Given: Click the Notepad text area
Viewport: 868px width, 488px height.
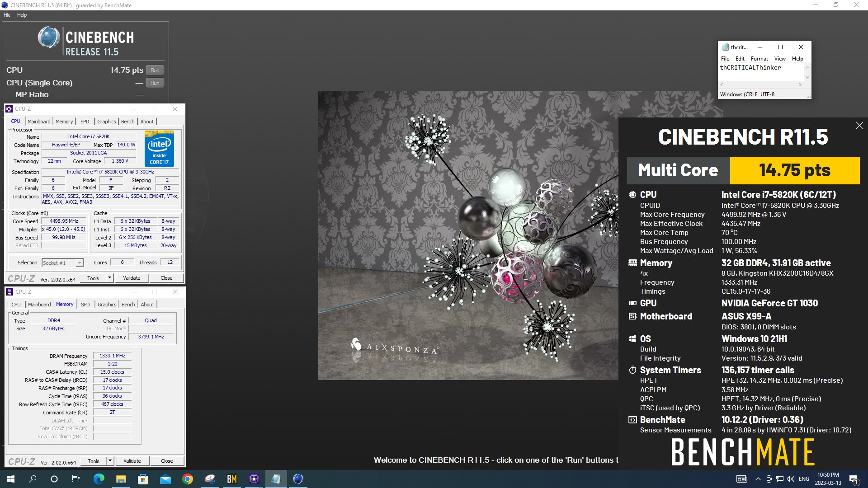Looking at the screenshot, I should 762,72.
